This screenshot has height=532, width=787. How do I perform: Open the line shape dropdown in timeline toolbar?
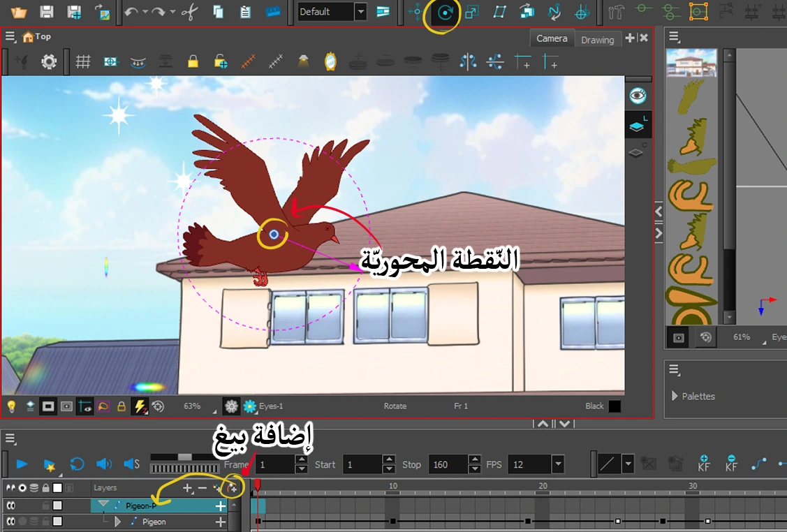pos(627,464)
